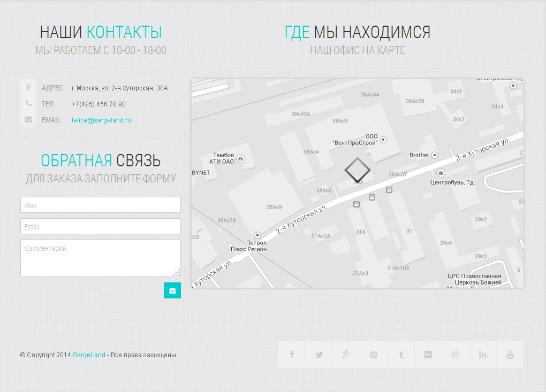Click the 34с1 building label on map

(x=456, y=91)
